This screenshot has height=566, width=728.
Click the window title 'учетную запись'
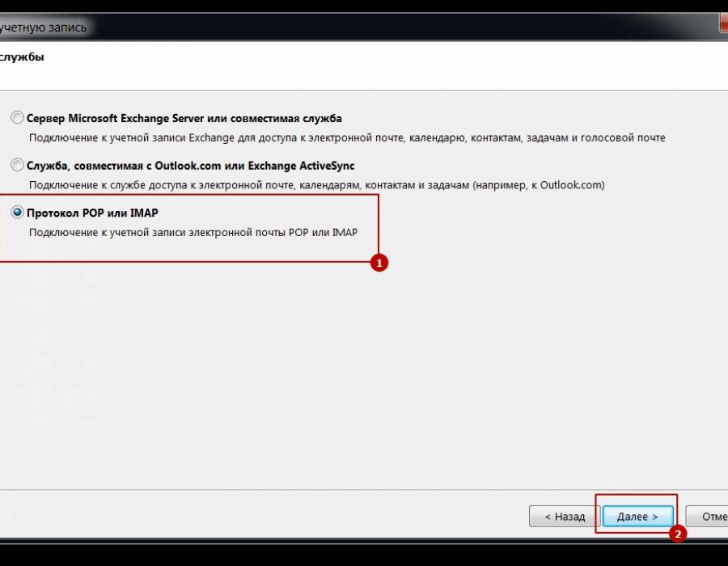click(x=43, y=27)
